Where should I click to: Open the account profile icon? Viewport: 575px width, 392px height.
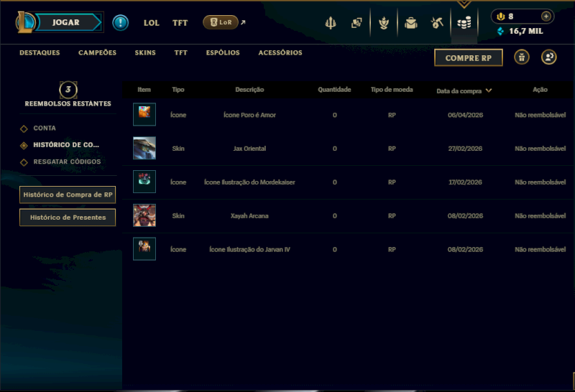tap(549, 57)
